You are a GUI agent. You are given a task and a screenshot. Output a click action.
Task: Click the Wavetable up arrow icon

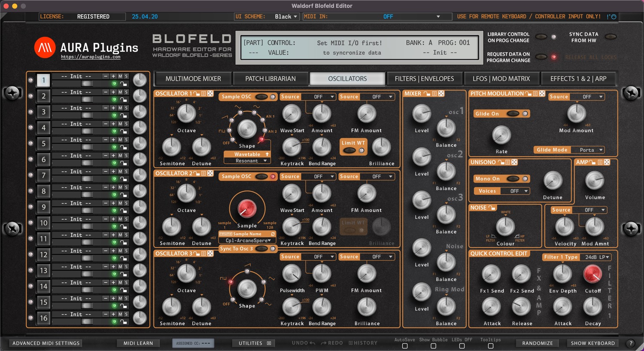[267, 154]
